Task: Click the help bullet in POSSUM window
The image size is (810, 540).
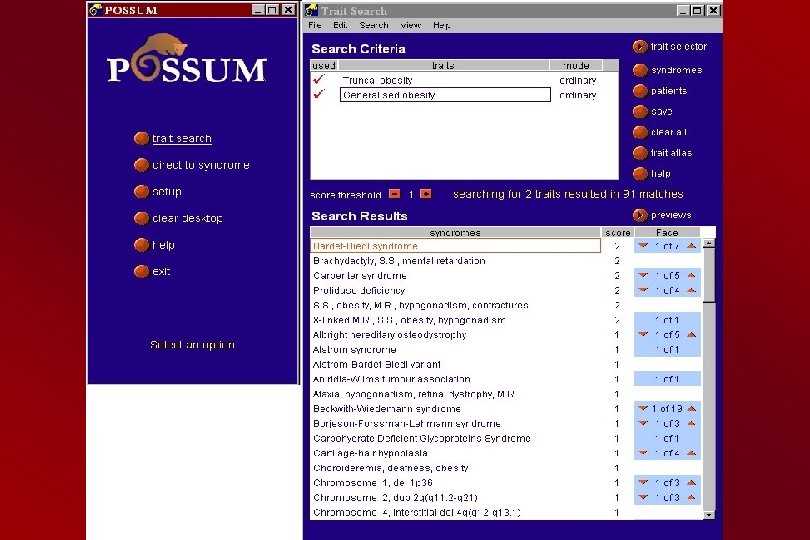Action: pos(141,245)
